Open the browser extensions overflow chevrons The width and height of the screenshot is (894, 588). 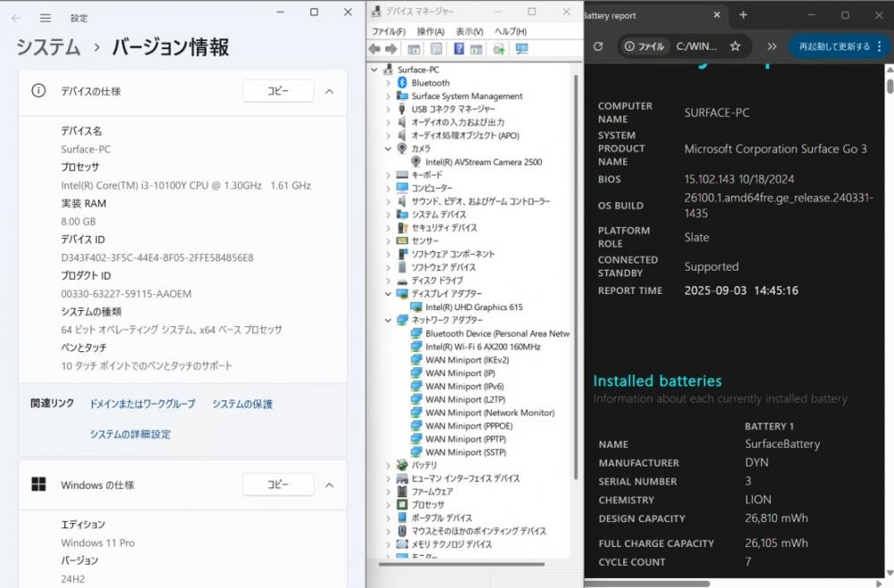[772, 46]
